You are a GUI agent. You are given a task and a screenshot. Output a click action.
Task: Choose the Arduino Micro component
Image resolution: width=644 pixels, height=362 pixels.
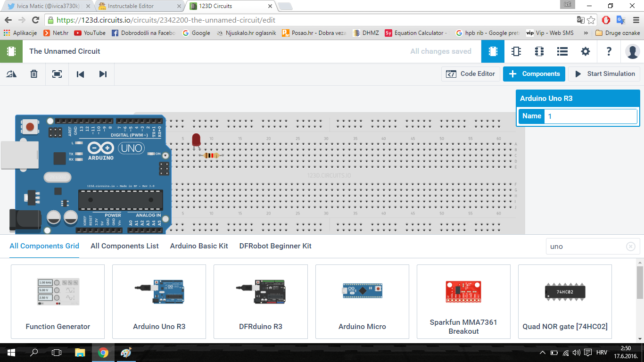pos(362,302)
